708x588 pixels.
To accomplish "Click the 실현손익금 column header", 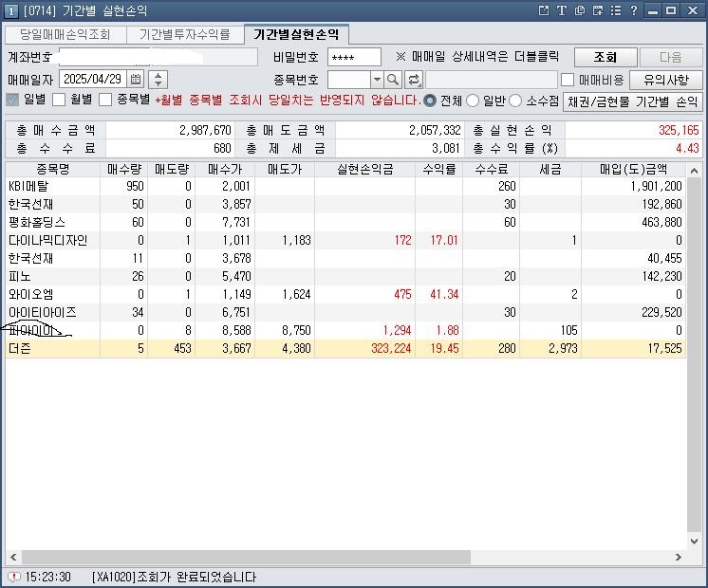I will pos(364,169).
